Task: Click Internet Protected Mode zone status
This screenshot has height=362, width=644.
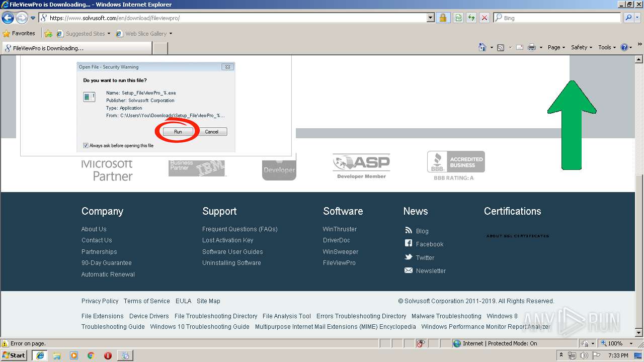Action: (x=495, y=343)
